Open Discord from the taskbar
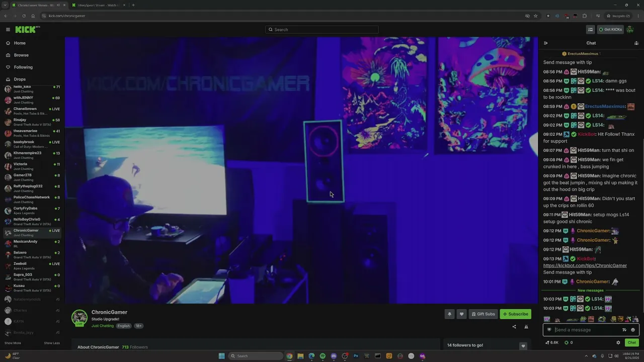Viewport: 644px width, 362px height. (x=334, y=356)
